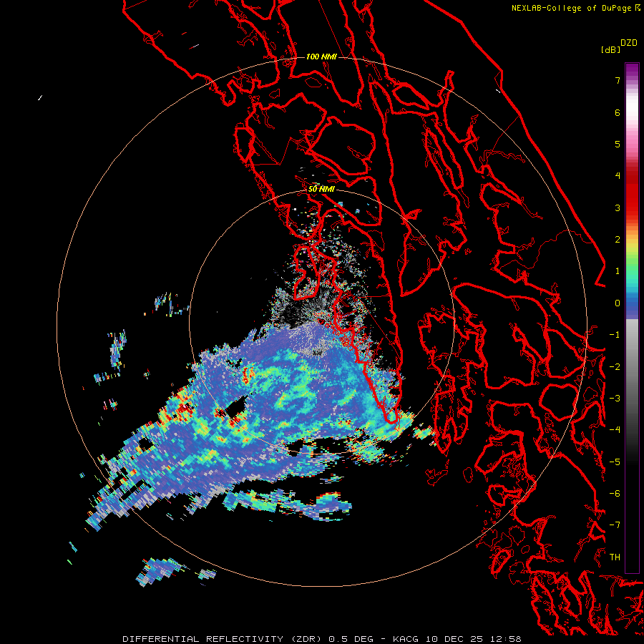
Task: Click the -4 value on color scale
Action: click(x=615, y=430)
